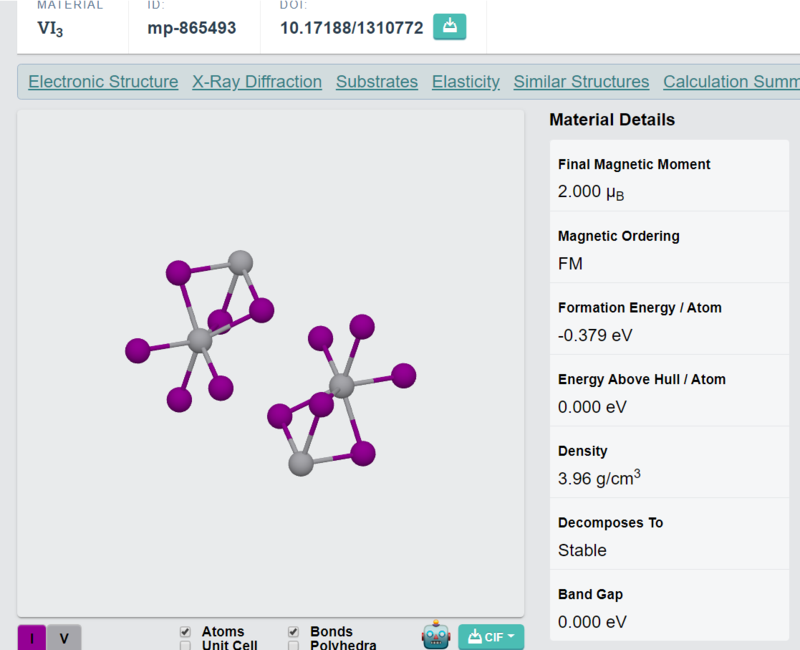800x650 pixels.
Task: Click the bottom gray vanadium atom in viewer
Action: (x=301, y=463)
